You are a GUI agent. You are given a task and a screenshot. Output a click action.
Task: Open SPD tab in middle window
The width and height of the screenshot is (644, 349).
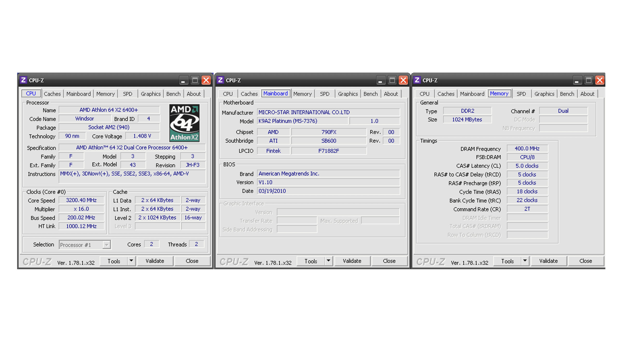click(x=325, y=94)
